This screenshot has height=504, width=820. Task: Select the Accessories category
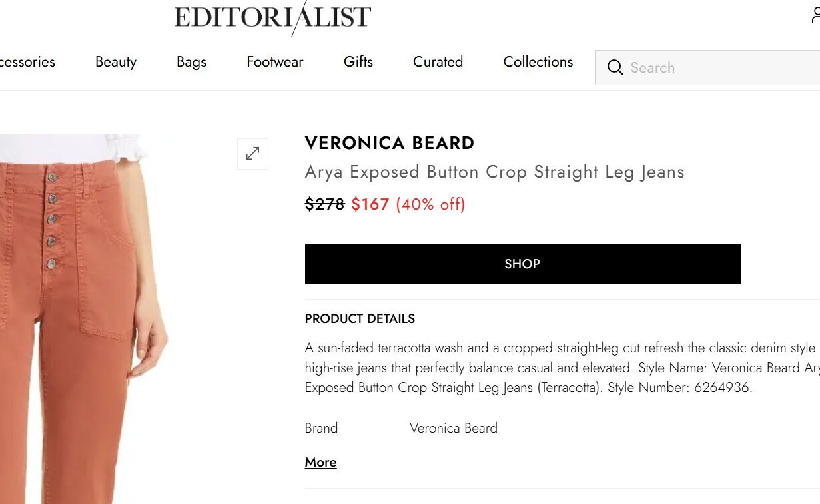(27, 62)
